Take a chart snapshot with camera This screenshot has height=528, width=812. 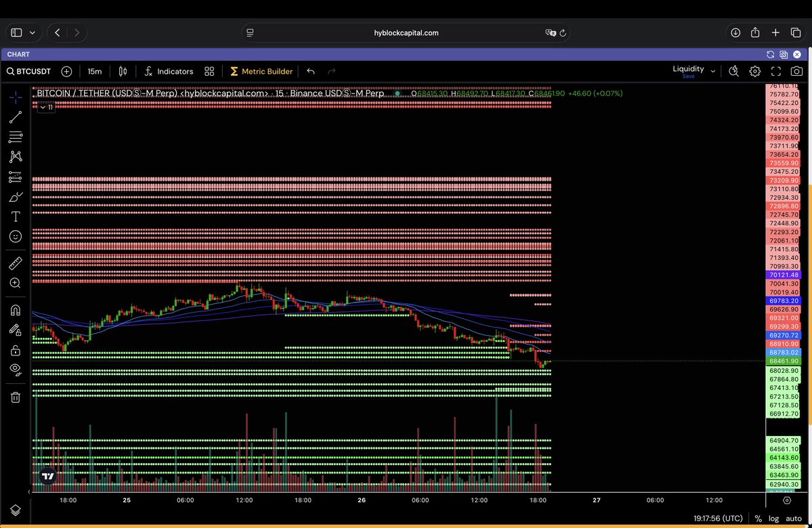(796, 72)
